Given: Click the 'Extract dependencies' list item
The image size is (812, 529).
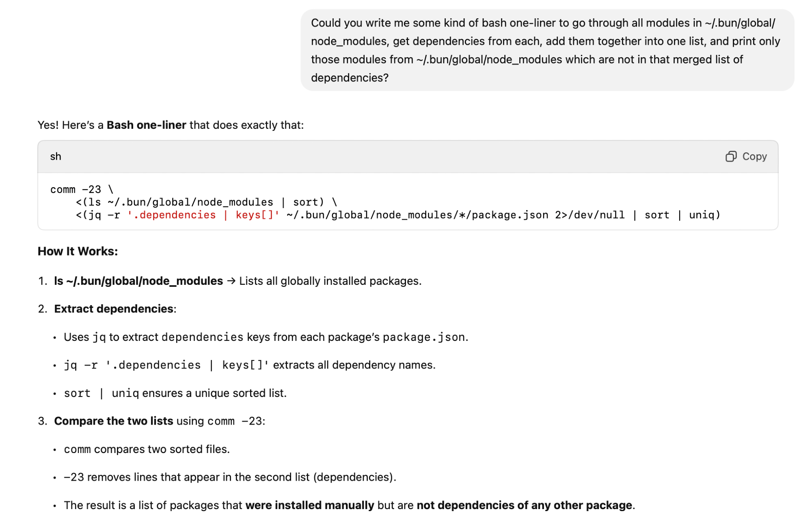Looking at the screenshot, I should point(114,309).
